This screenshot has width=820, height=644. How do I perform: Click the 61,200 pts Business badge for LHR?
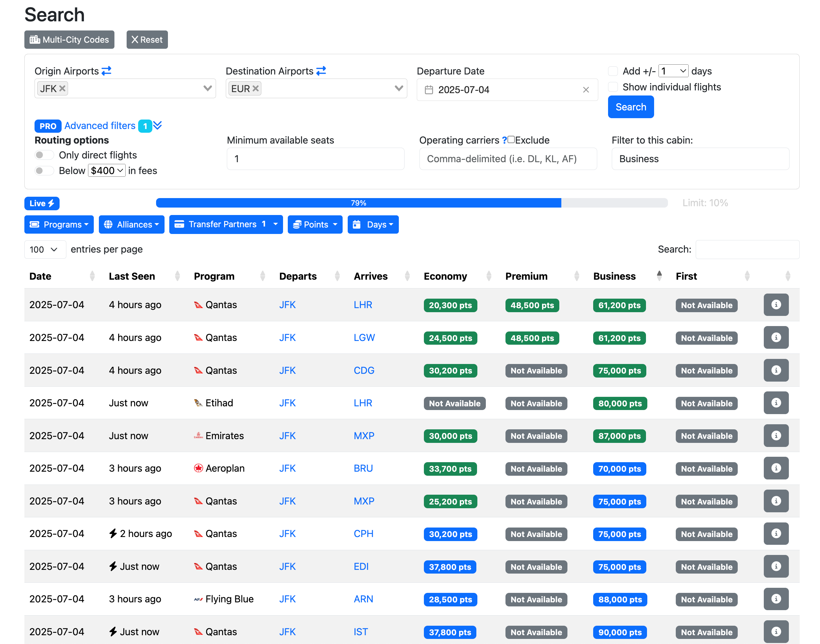(x=620, y=305)
